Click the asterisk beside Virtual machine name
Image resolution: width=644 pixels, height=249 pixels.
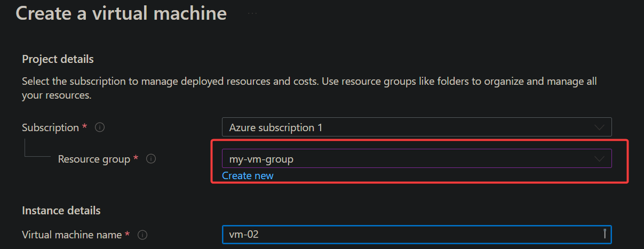point(127,234)
